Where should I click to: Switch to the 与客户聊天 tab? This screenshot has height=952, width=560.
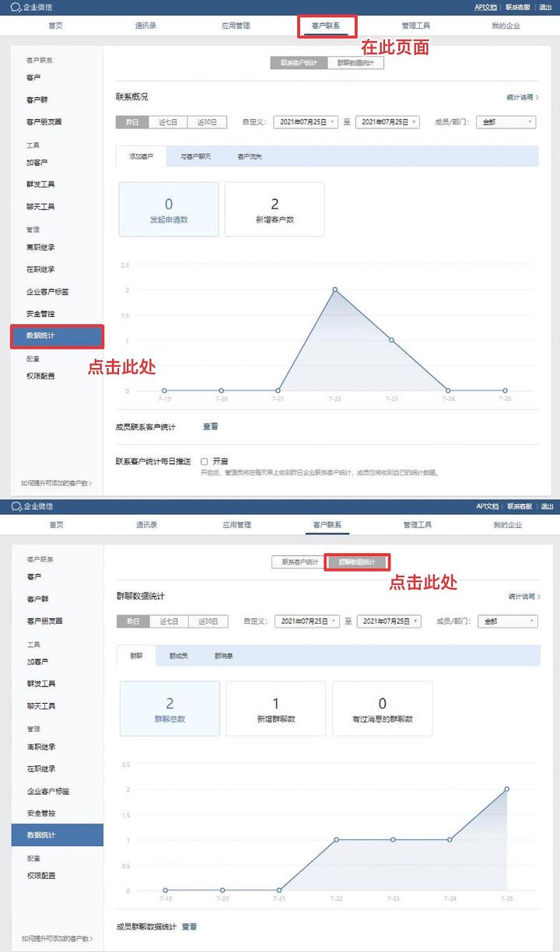click(191, 156)
